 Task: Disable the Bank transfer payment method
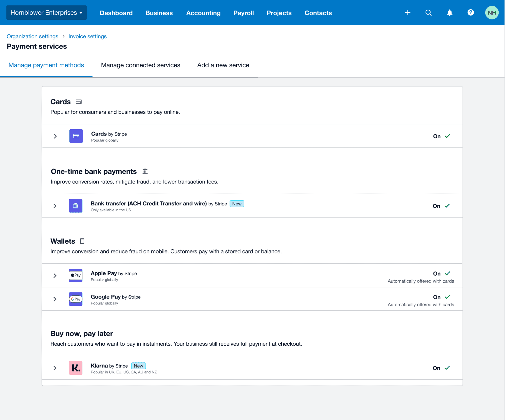point(441,206)
